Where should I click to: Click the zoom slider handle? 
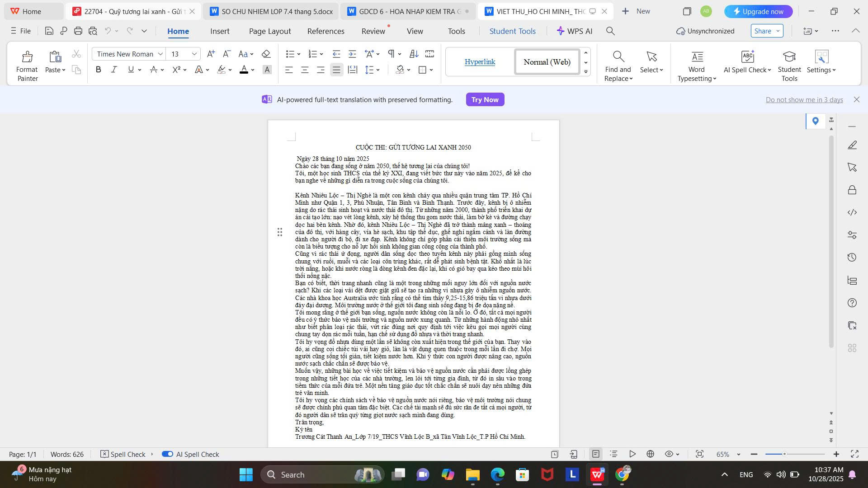[784, 454]
